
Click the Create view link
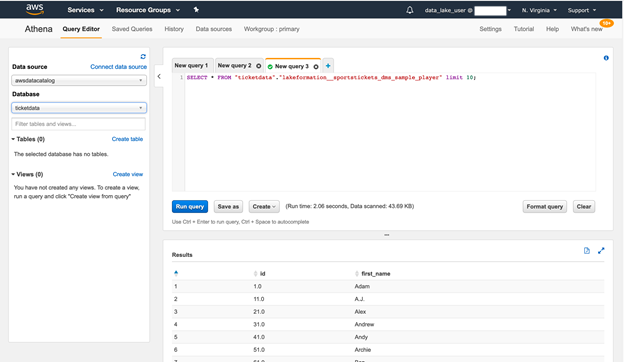[128, 174]
